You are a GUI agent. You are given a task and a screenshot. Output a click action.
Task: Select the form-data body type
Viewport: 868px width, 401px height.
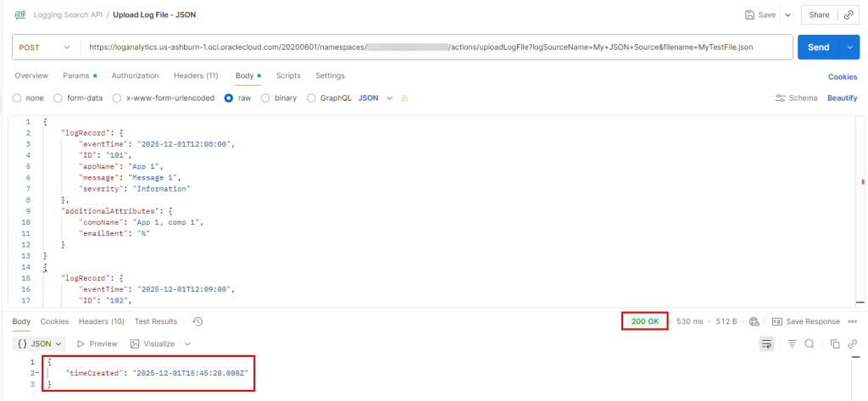pos(58,98)
